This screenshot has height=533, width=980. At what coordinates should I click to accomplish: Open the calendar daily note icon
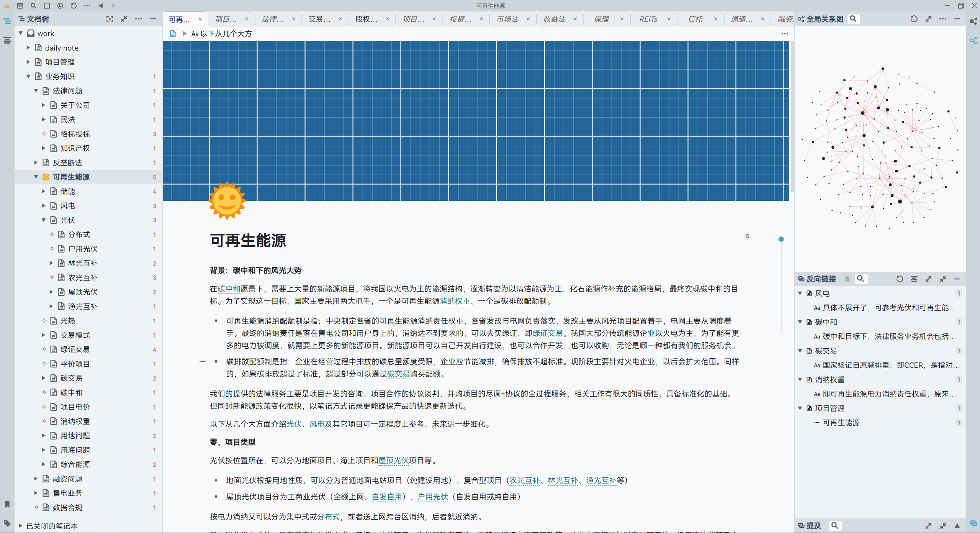pos(20,6)
